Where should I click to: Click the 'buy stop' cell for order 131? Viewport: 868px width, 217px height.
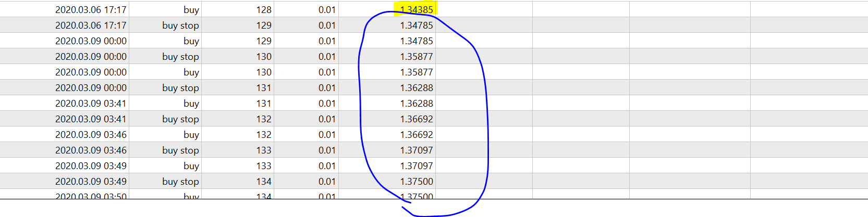180,87
